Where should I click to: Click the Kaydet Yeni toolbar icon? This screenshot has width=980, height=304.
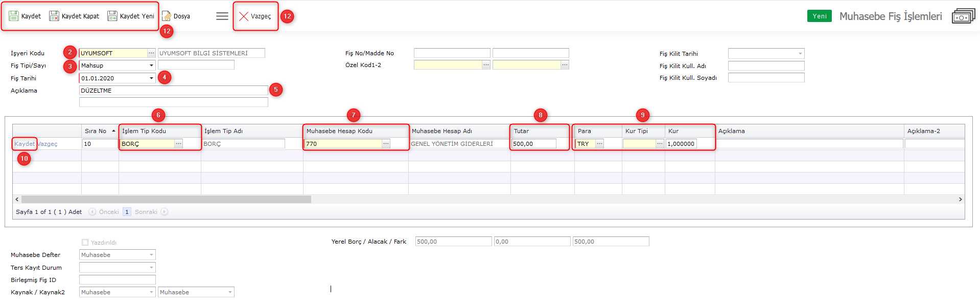click(112, 16)
